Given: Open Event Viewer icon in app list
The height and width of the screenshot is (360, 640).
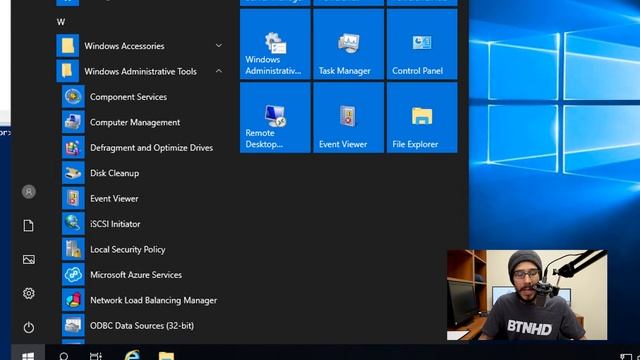Looking at the screenshot, I should tap(73, 198).
